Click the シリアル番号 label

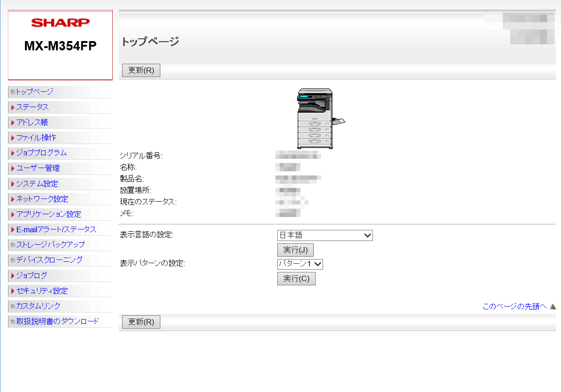coord(141,156)
